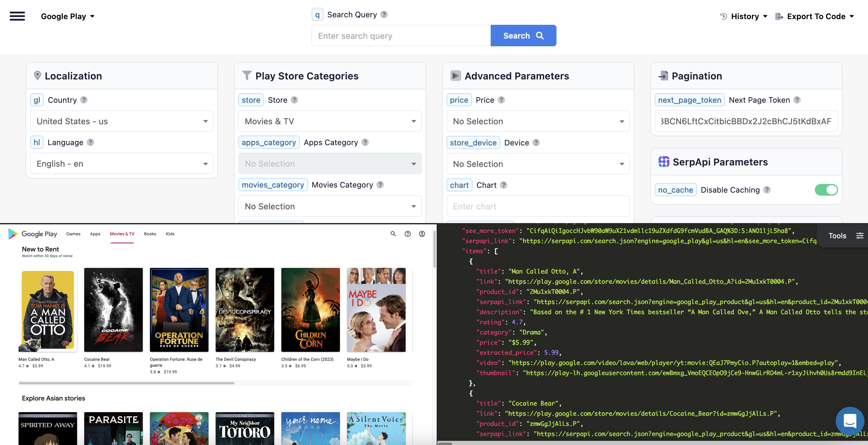Open the hamburger navigation menu
The width and height of the screenshot is (868, 445).
[17, 16]
